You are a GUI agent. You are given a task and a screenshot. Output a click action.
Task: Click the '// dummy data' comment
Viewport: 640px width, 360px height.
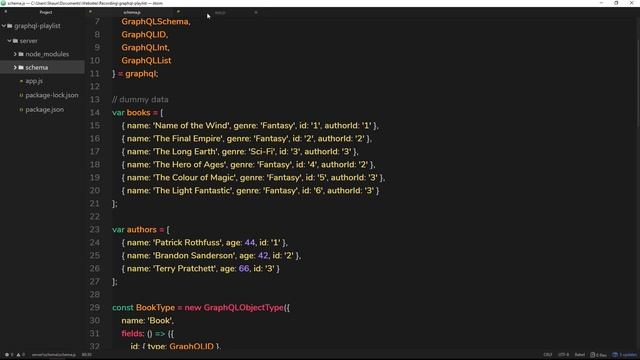pyautogui.click(x=140, y=100)
